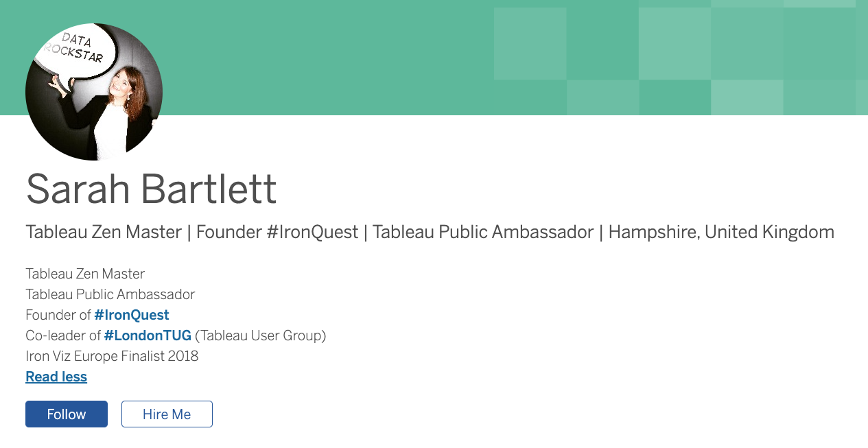Open the #LondonTUG hashtag link
868x448 pixels.
(148, 335)
